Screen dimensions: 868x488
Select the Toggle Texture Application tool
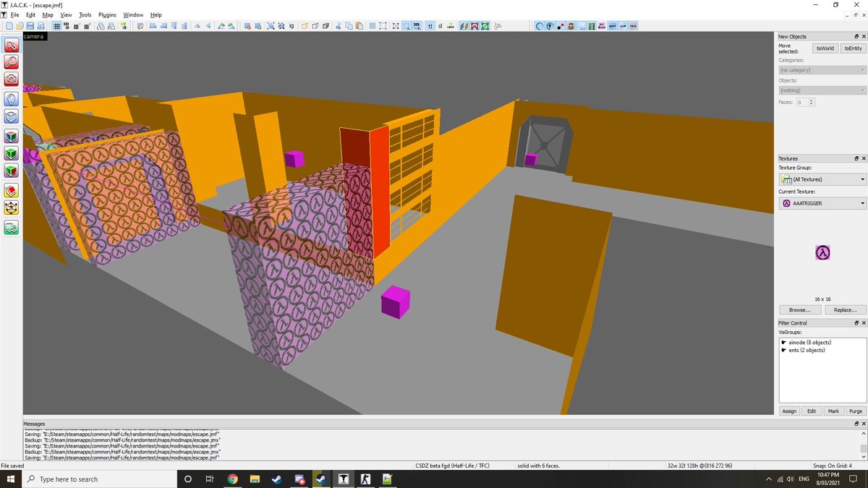click(12, 136)
